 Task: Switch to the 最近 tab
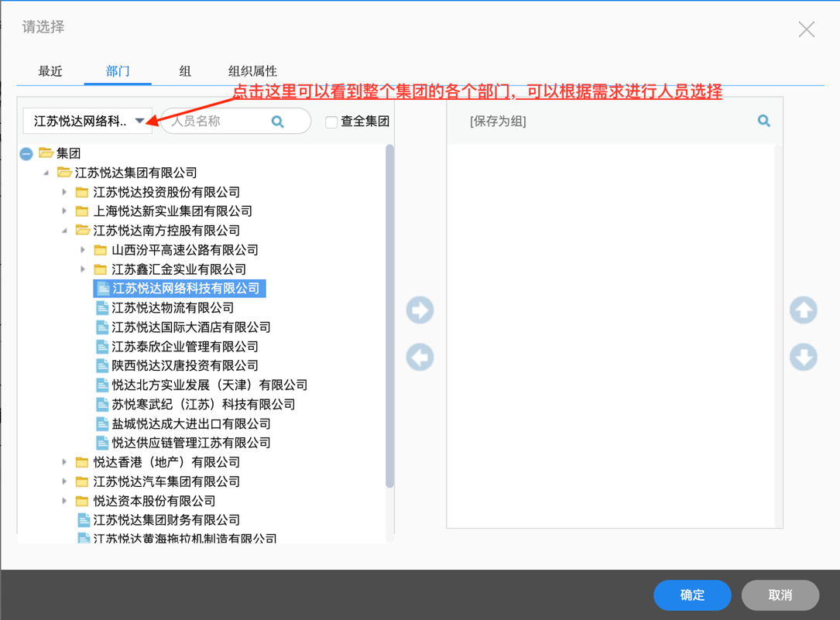(x=50, y=71)
